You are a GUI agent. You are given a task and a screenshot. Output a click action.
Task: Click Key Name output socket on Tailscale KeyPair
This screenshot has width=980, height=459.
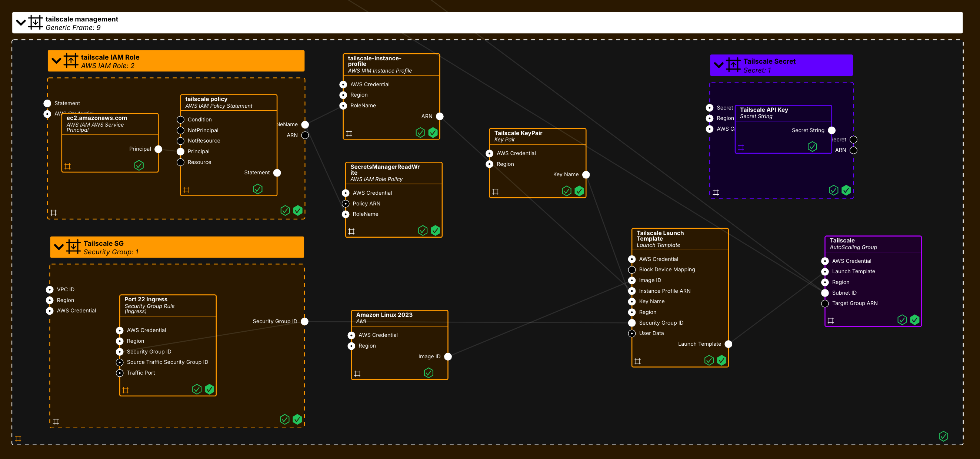tap(586, 175)
